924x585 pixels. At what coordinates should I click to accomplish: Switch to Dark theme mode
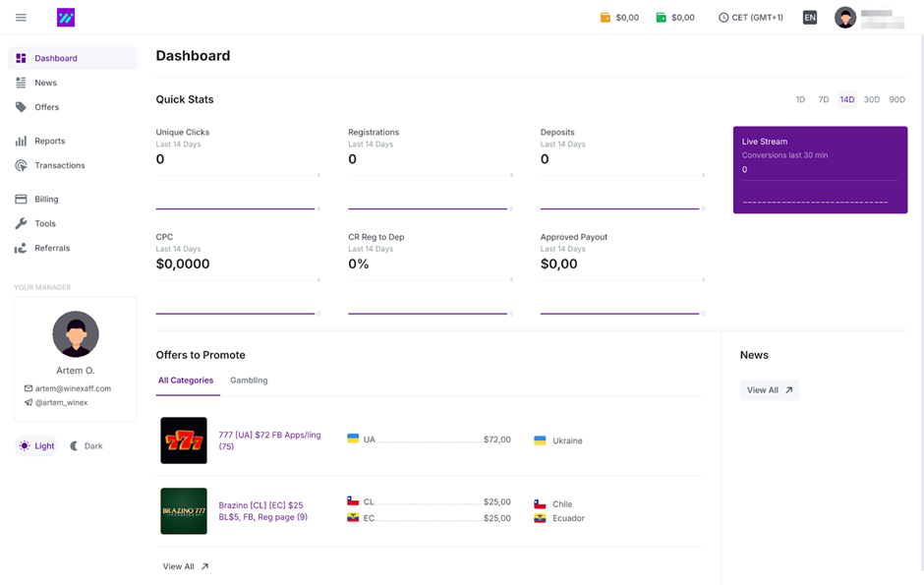87,446
